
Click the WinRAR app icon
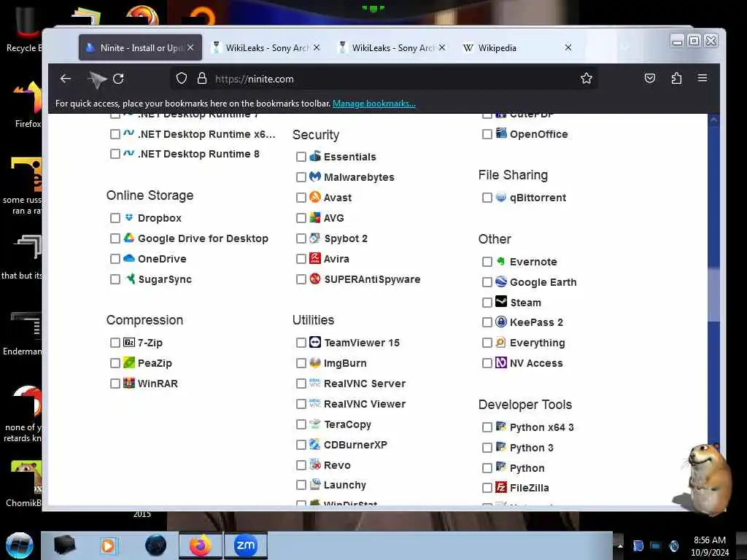pos(128,382)
